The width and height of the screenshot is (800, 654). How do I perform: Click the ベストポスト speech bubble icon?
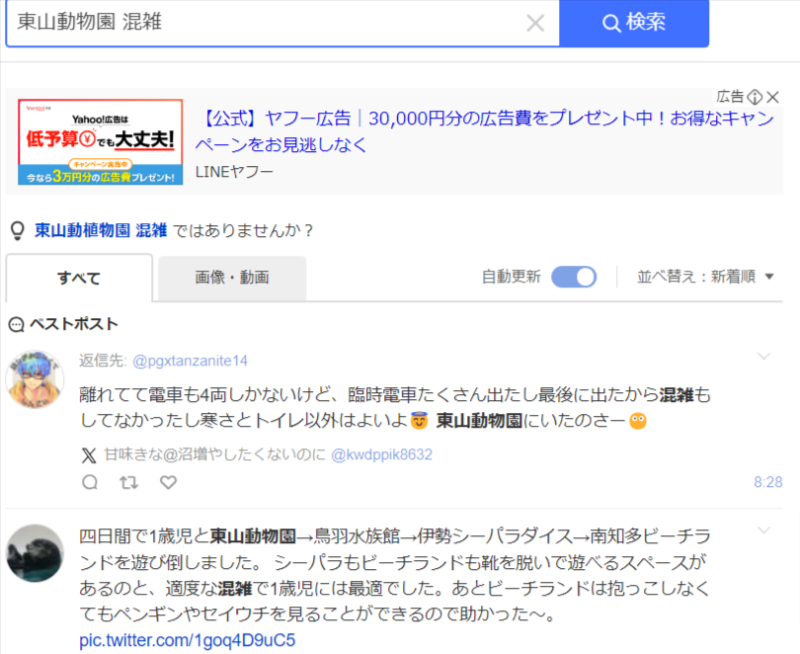coord(16,324)
